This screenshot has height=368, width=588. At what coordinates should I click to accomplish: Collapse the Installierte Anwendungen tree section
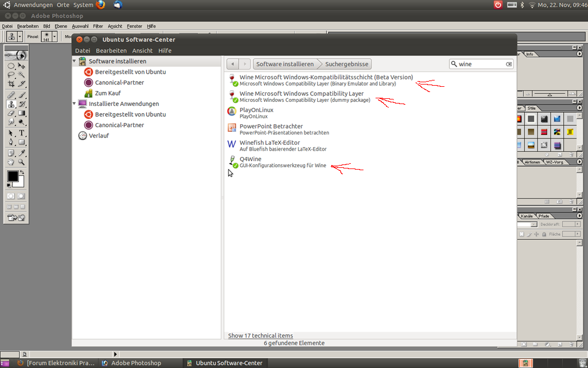pos(75,103)
